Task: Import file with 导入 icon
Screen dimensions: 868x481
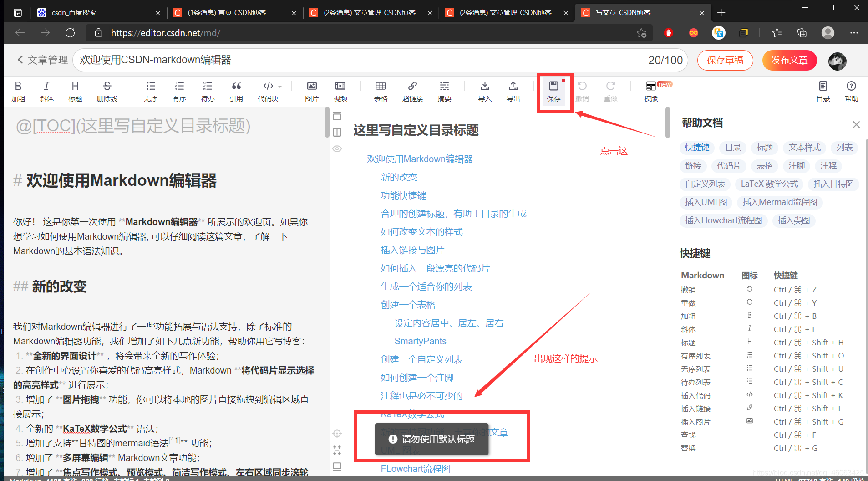Action: pyautogui.click(x=485, y=91)
